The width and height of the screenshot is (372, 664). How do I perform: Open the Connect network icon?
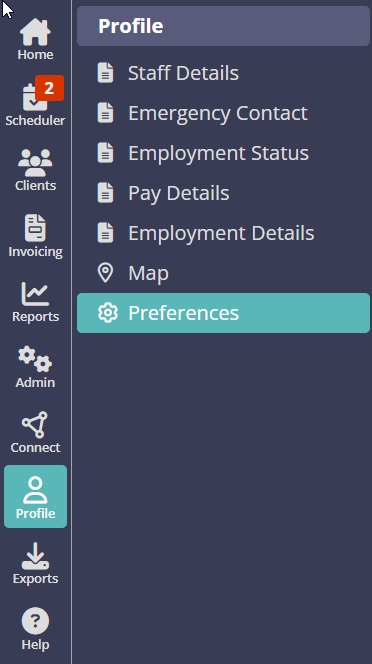[35, 424]
